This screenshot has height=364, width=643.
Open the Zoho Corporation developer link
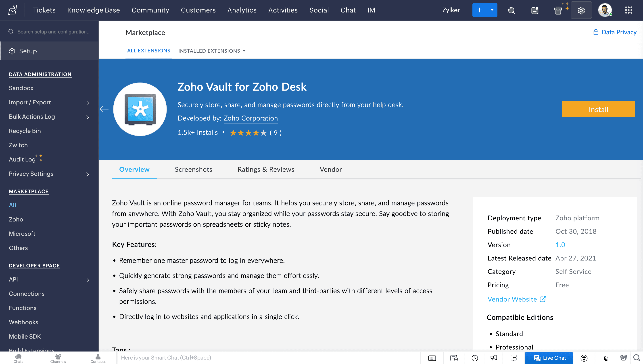(251, 118)
